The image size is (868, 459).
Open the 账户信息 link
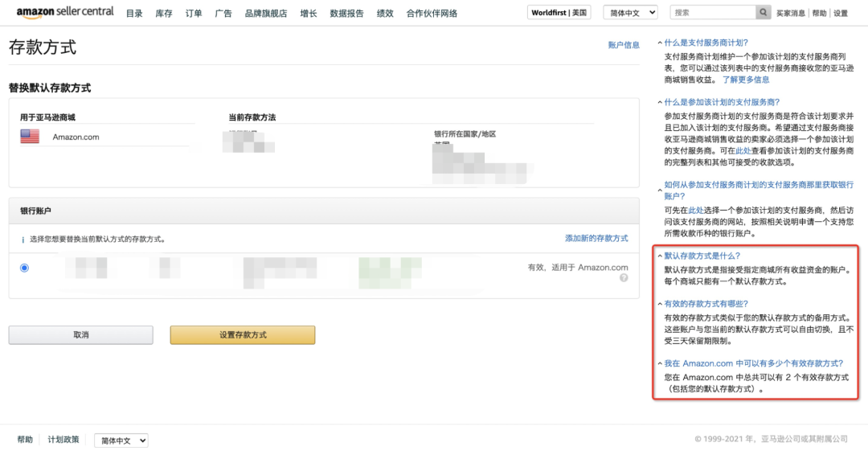(624, 45)
